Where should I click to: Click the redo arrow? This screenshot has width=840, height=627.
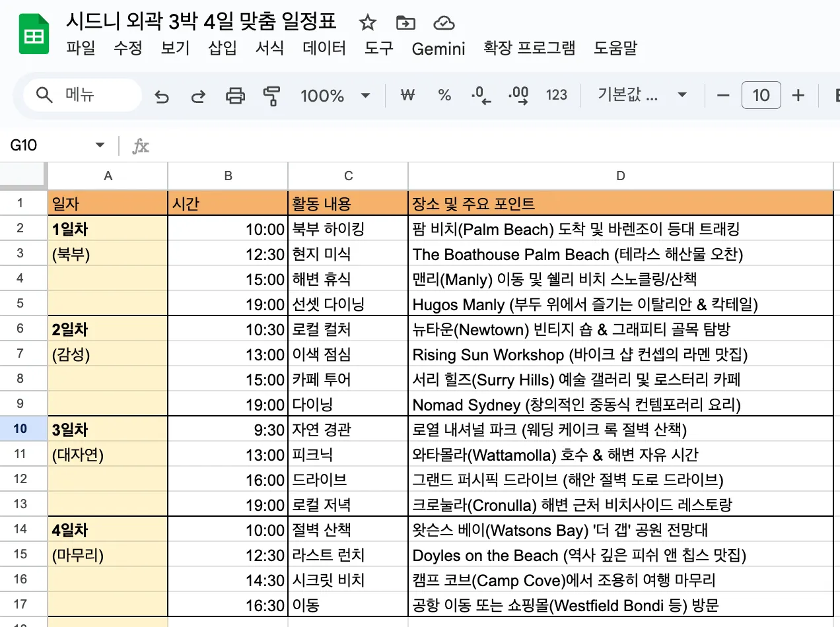click(x=198, y=96)
